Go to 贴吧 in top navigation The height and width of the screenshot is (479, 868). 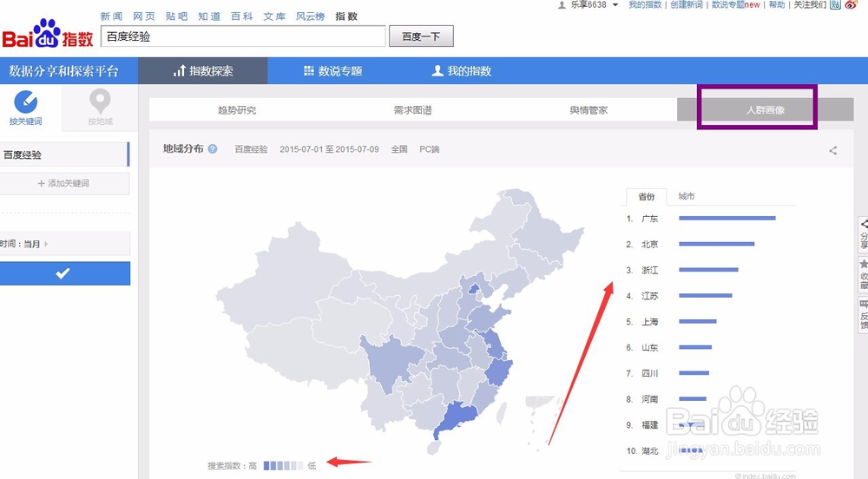click(x=176, y=16)
